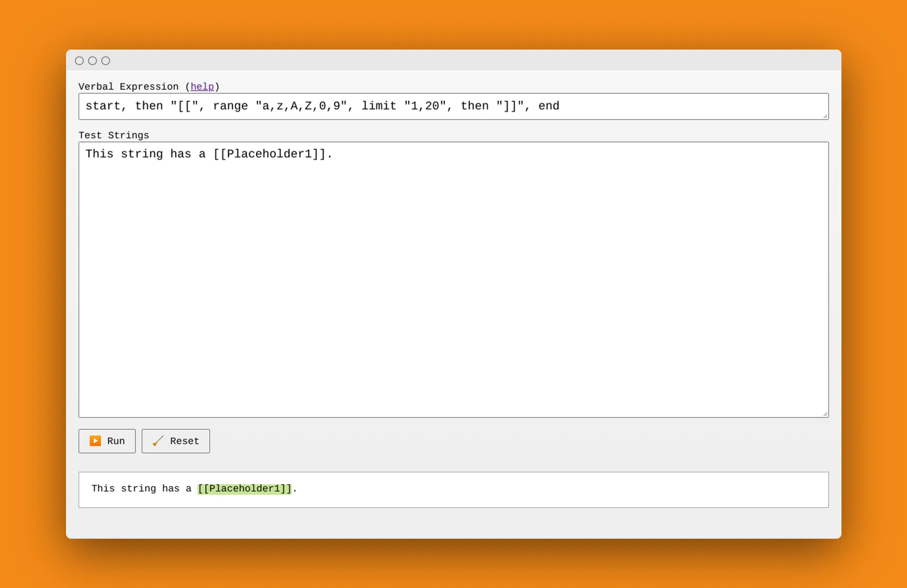The height and width of the screenshot is (588, 907).
Task: Click the highlighted [[Placeholder1]] match in results
Action: (245, 489)
